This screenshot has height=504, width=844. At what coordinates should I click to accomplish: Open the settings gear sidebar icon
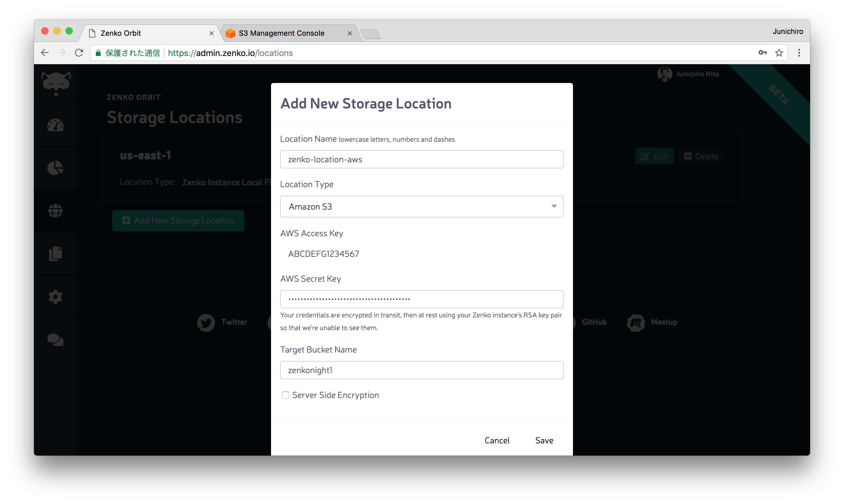point(55,297)
